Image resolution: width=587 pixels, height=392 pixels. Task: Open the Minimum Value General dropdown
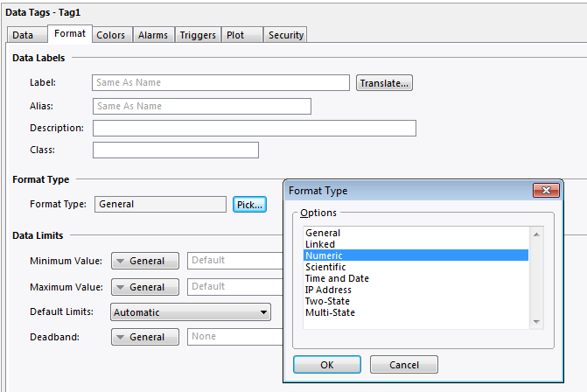point(145,261)
